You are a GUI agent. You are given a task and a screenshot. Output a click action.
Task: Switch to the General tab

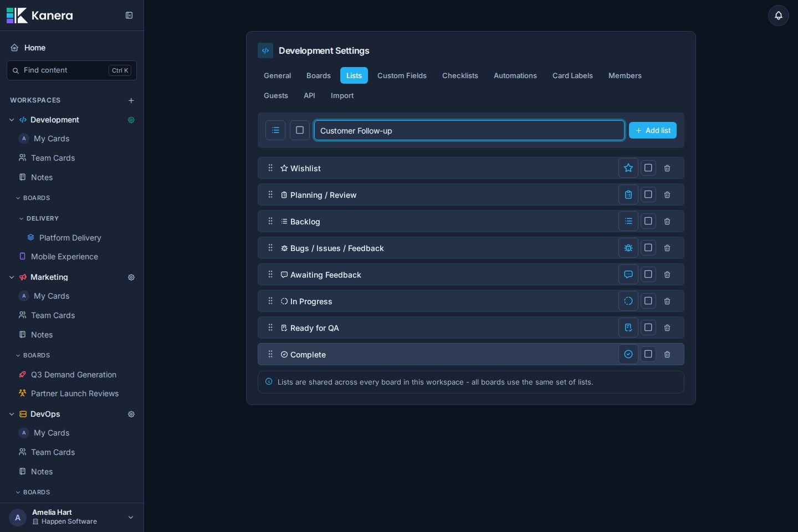pyautogui.click(x=277, y=75)
